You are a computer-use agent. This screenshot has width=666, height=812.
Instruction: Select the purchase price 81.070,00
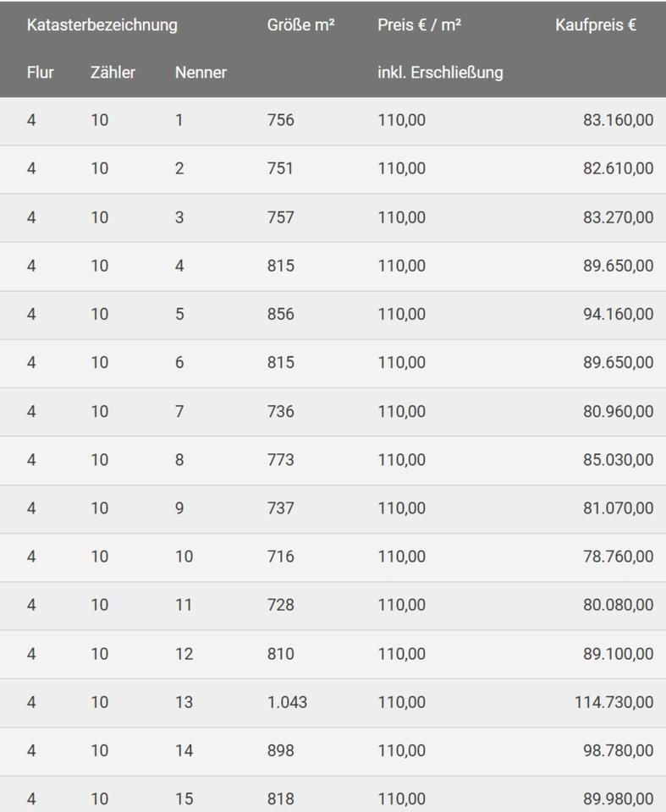(618, 508)
